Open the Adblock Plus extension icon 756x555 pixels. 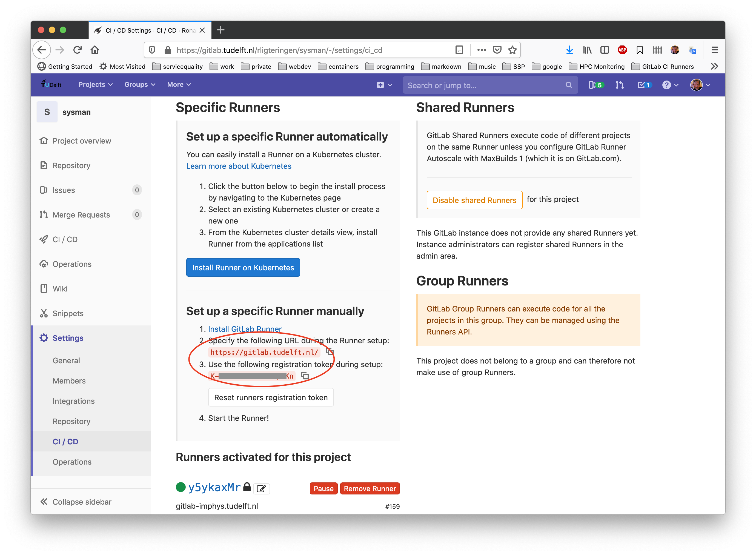(x=622, y=50)
